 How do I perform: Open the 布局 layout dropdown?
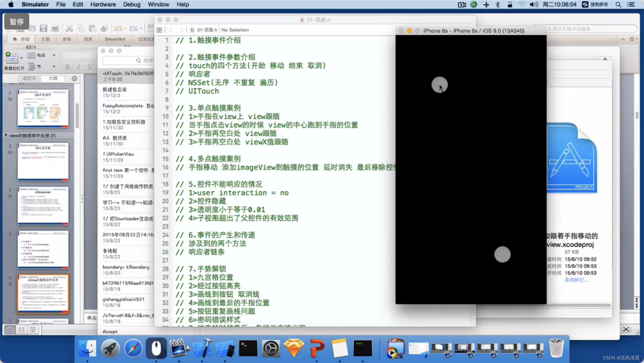(54, 55)
